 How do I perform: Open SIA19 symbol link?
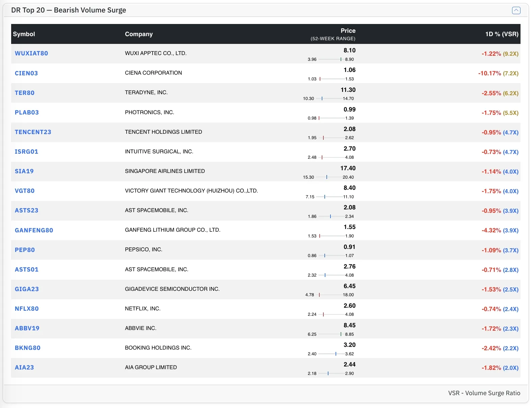(x=24, y=171)
